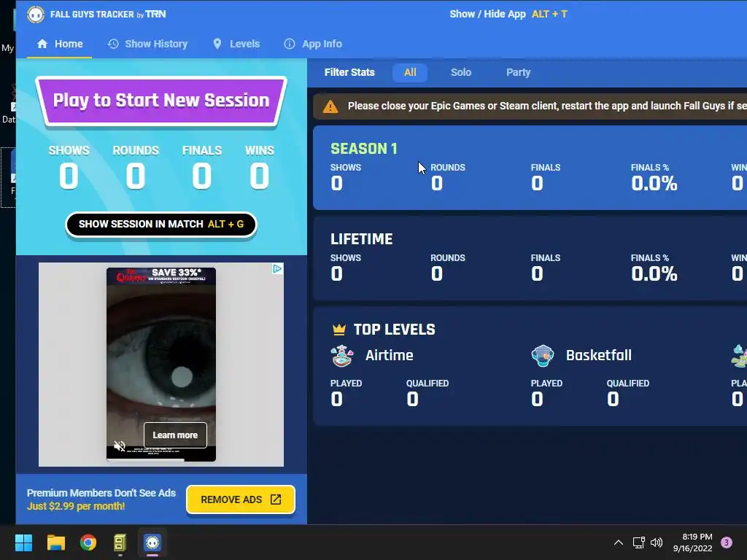Click the external link icon on Remove Ads

pyautogui.click(x=276, y=499)
